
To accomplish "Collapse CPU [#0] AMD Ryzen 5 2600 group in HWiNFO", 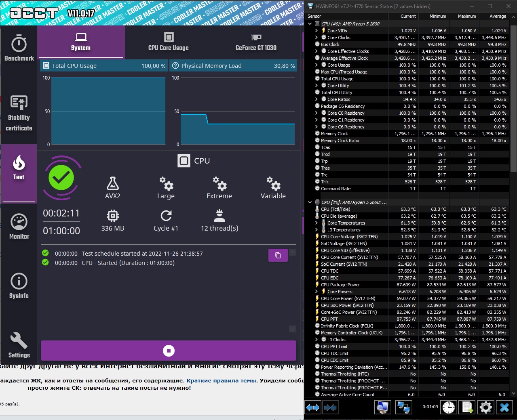I will pos(310,24).
